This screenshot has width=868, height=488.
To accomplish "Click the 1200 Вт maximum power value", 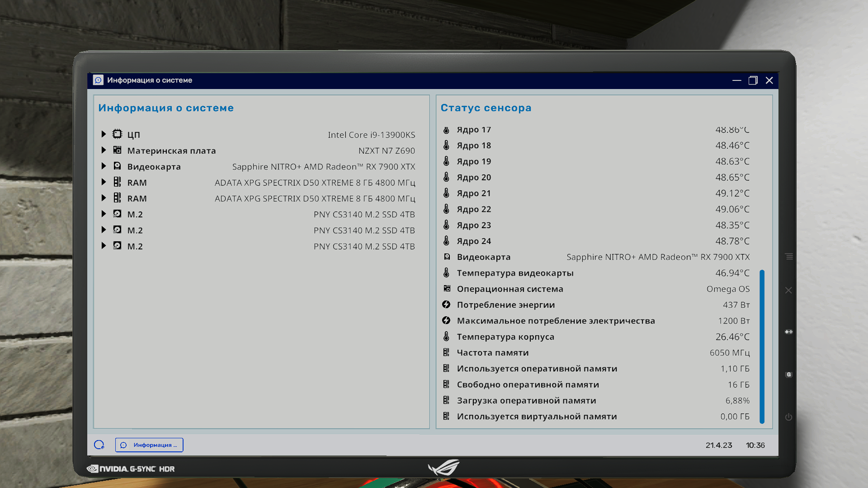I will coord(734,321).
